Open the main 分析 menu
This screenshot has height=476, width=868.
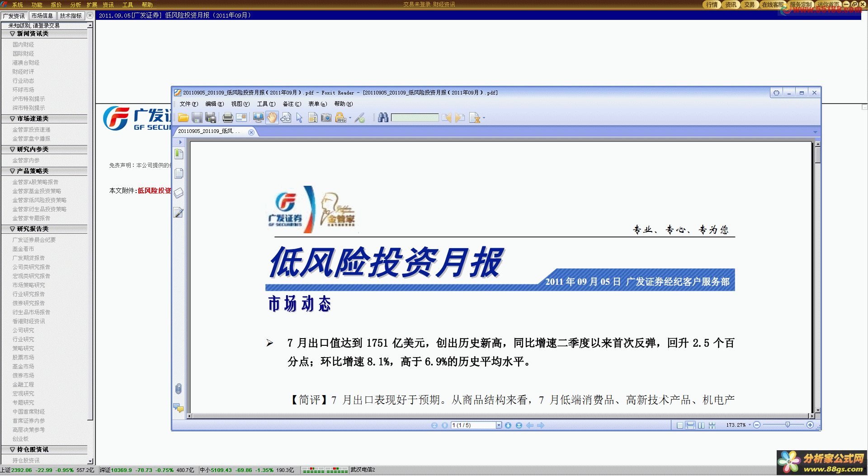[75, 5]
